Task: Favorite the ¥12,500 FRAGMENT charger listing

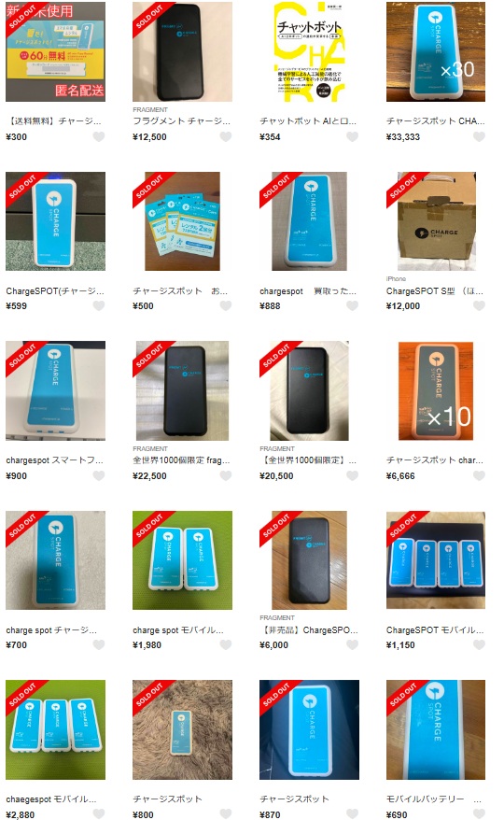Action: (x=226, y=137)
